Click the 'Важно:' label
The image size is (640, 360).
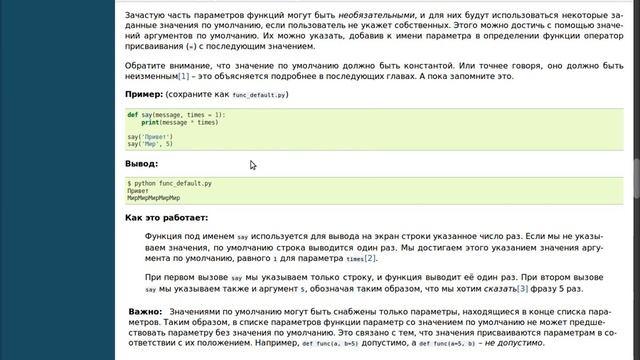click(145, 312)
